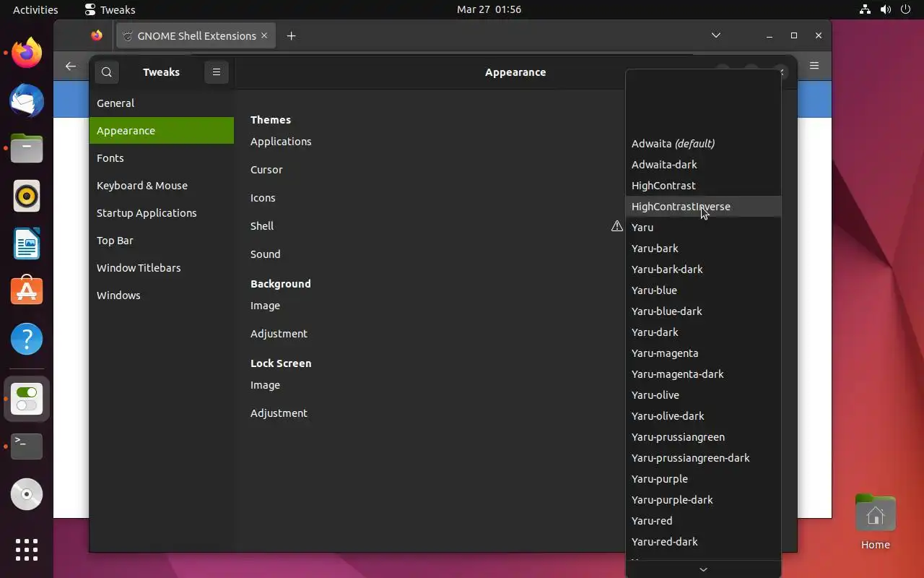Open Keyboard & Mouse settings
The image size is (924, 578).
click(162, 186)
